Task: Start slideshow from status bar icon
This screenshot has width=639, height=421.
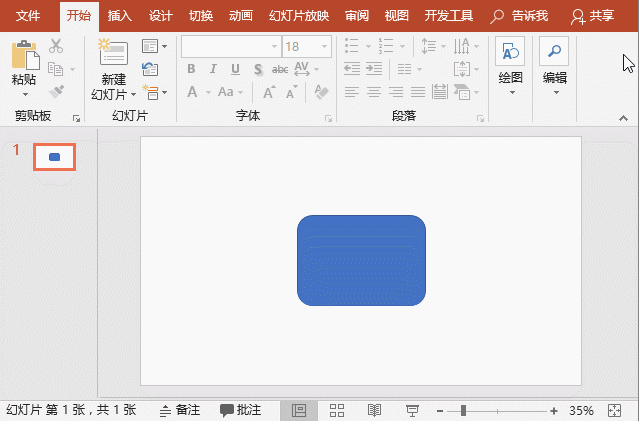Action: click(x=411, y=411)
